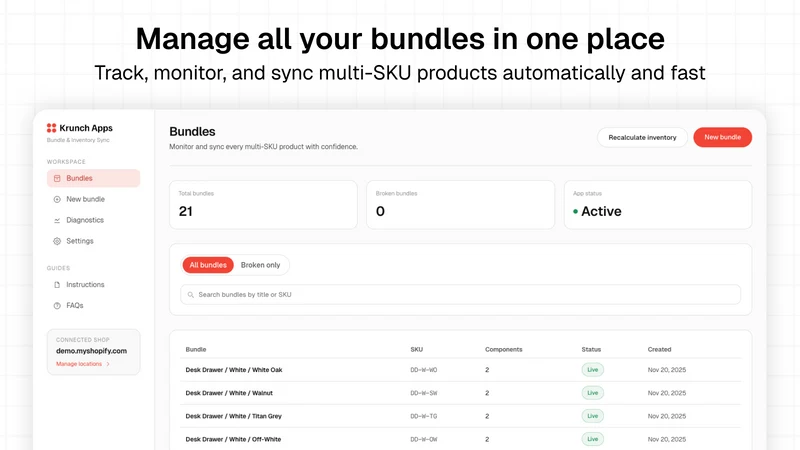Click the Bundles box icon in sidebar
The height and width of the screenshot is (450, 800).
pyautogui.click(x=57, y=179)
